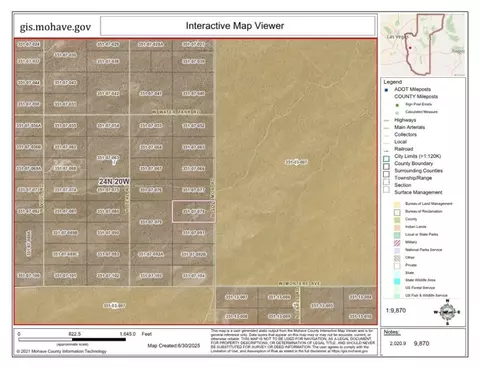
Task: Click the Bureau of Reclamation outline symbol
Action: click(397, 212)
